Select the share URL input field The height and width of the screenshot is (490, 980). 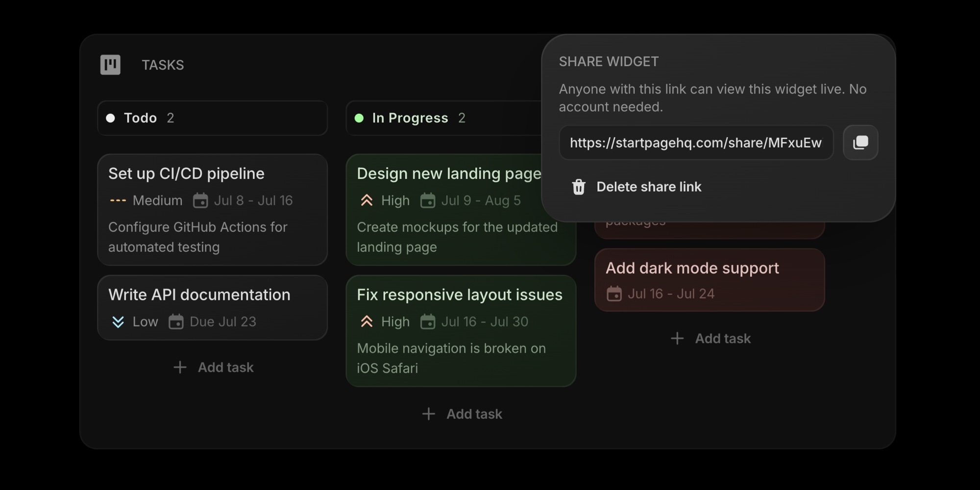(x=696, y=143)
